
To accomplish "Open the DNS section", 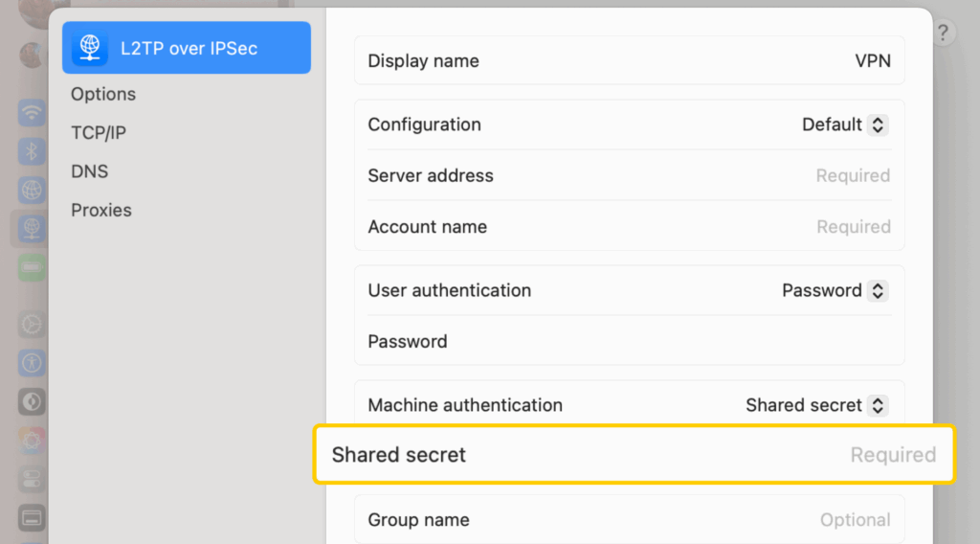I will point(90,171).
